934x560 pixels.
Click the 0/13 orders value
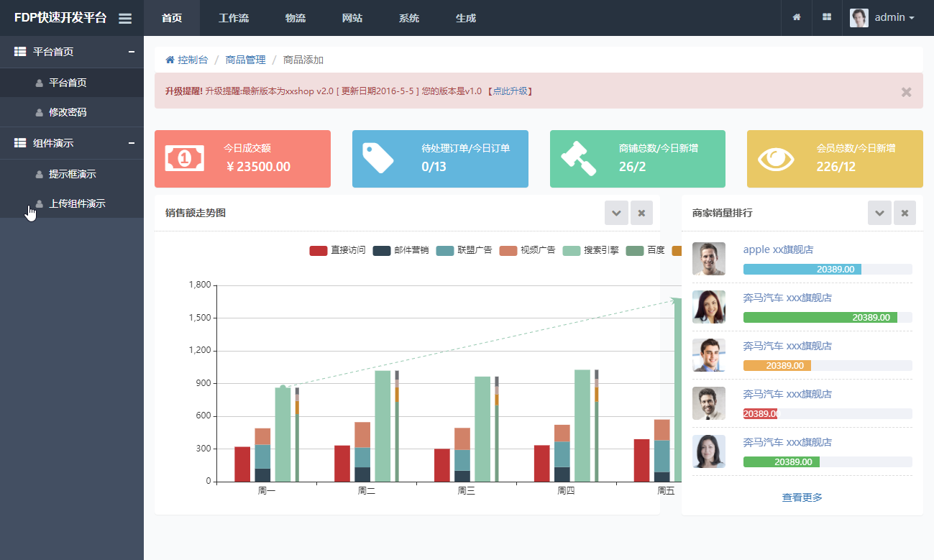[x=434, y=167]
